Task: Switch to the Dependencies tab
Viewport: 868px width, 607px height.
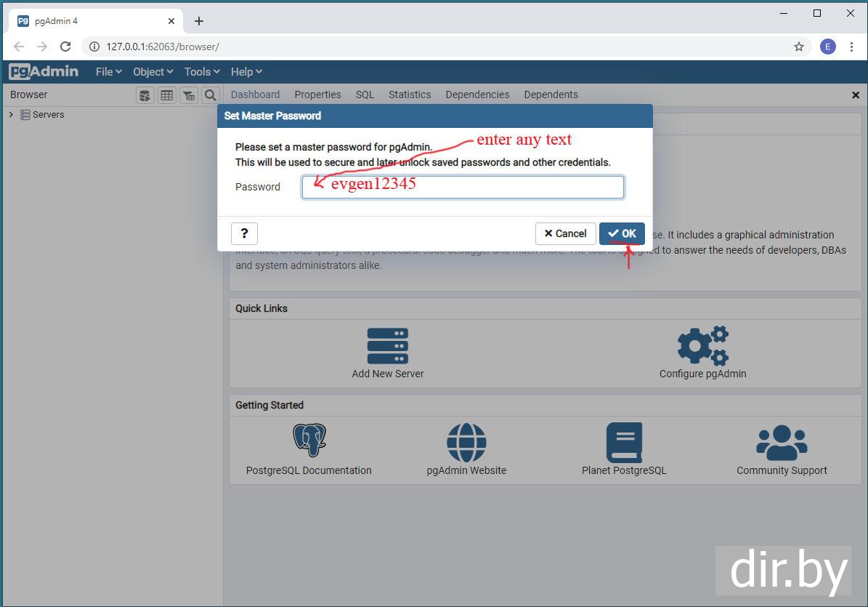Action: coord(477,95)
